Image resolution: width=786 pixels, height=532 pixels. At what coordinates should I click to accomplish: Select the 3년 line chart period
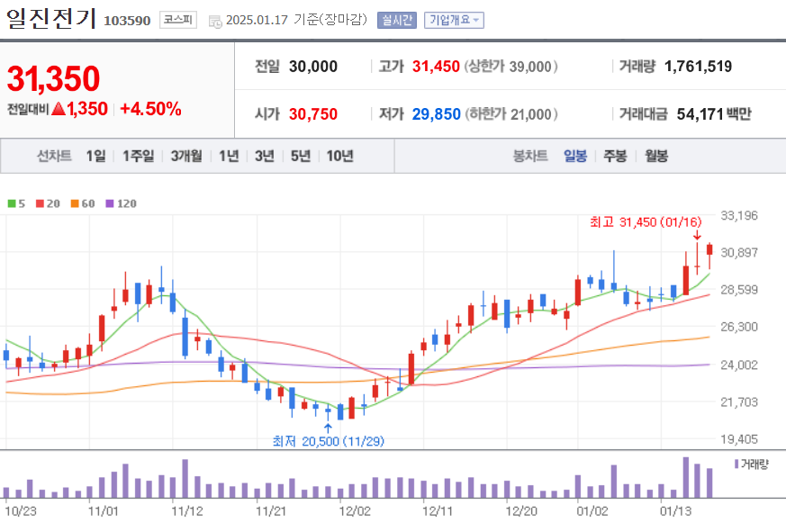[264, 156]
